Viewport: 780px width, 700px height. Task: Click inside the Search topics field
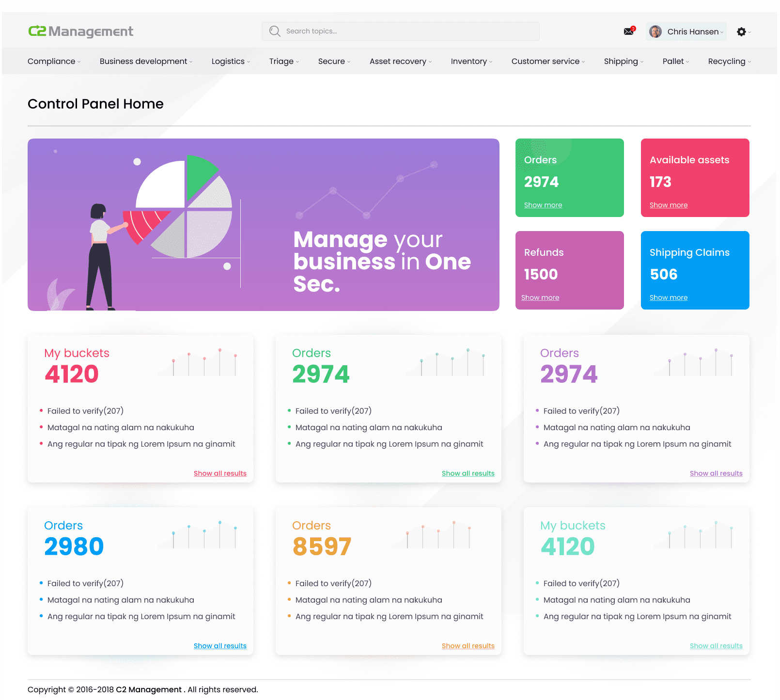tap(407, 31)
